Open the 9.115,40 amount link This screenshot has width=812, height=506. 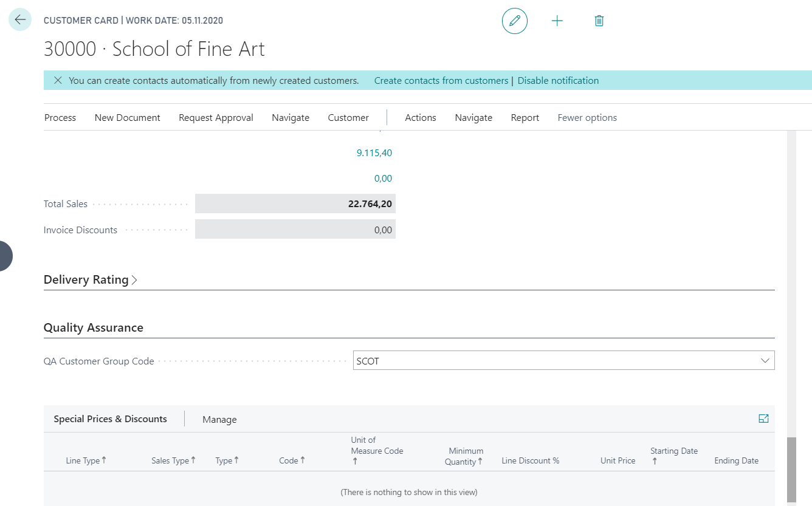(374, 153)
